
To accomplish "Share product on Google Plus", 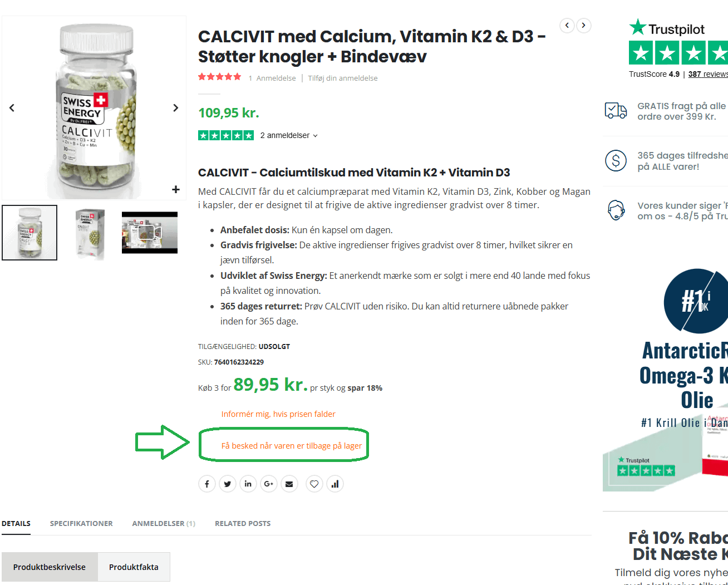I will point(269,484).
